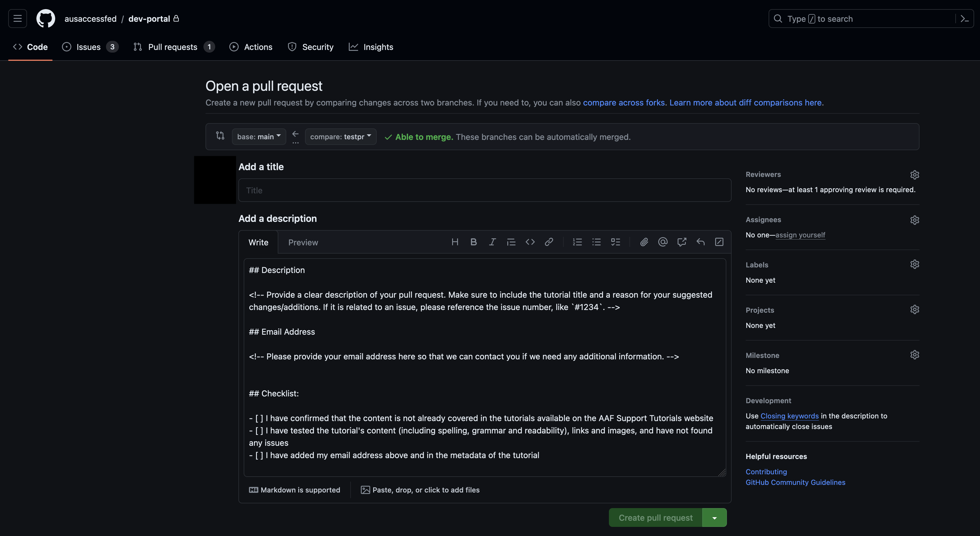The image size is (980, 536).
Task: Switch to the Code tab
Action: coord(31,47)
